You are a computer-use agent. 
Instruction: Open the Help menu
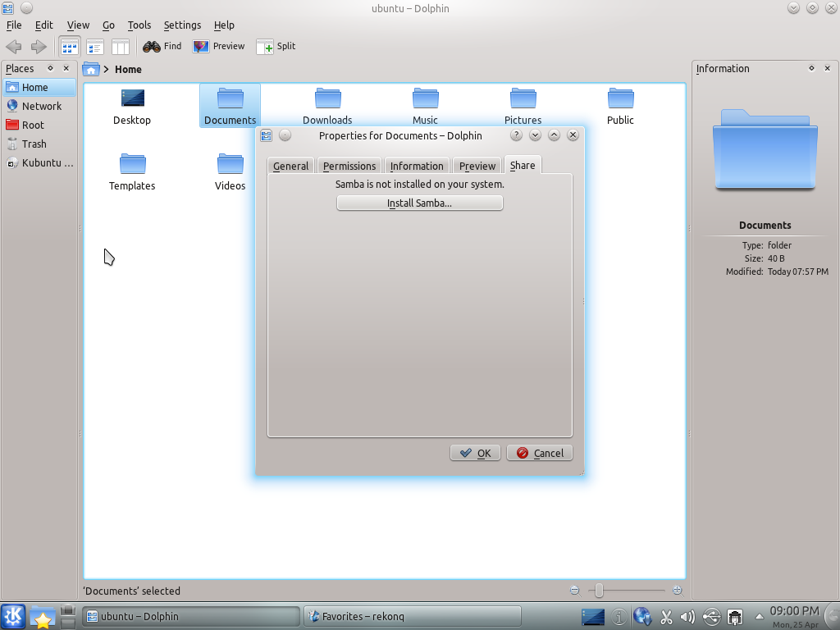[x=224, y=25]
